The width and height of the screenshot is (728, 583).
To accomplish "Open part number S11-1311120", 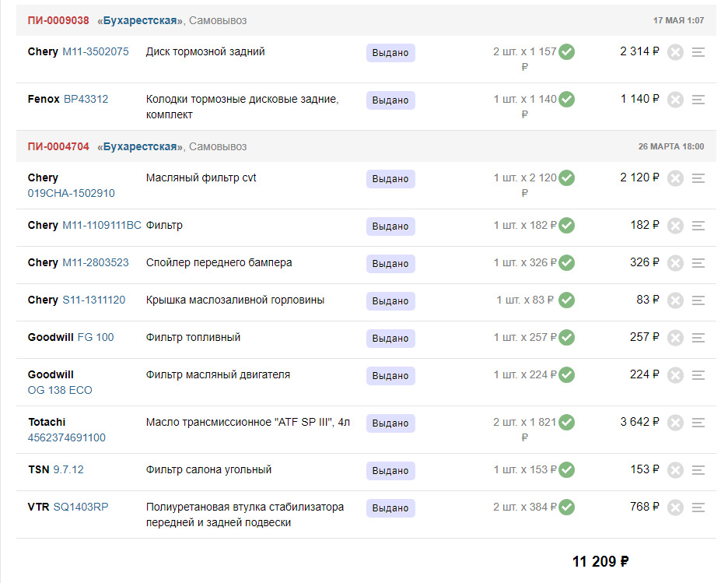I will 94,300.
